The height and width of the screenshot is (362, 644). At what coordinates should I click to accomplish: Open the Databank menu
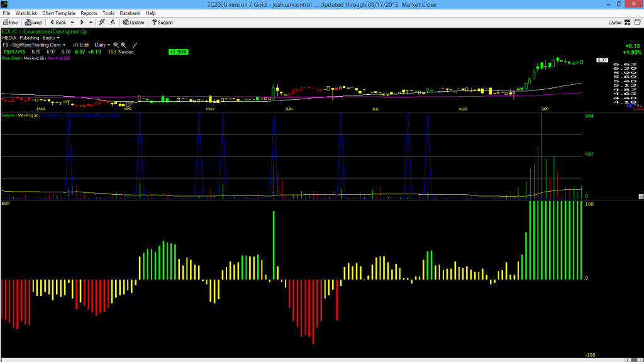(130, 13)
